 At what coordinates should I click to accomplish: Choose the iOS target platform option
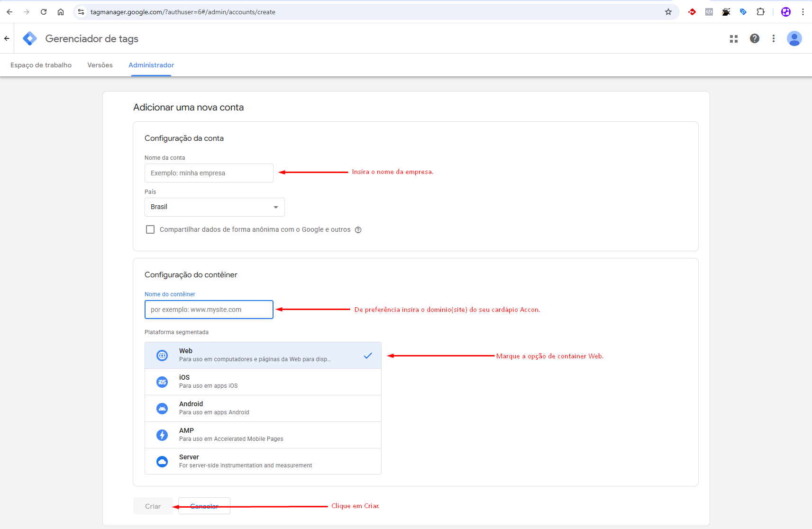tap(263, 382)
